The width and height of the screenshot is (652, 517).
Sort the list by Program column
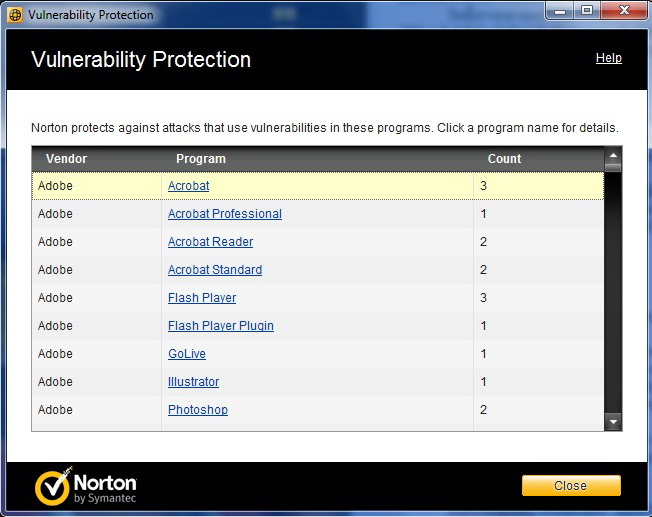[200, 159]
